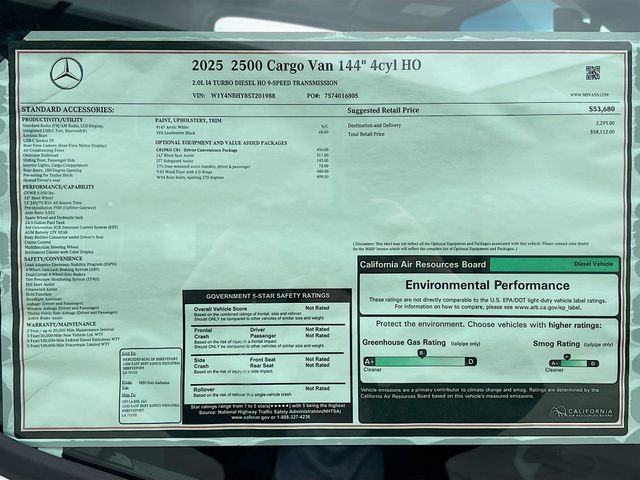Image resolution: width=640 pixels, height=480 pixels.
Task: Click the 'Arctic White' paint line
Action: (x=172, y=127)
